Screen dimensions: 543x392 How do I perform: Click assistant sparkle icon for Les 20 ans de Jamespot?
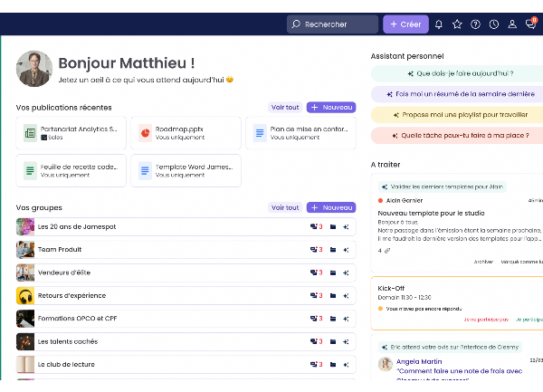(346, 227)
